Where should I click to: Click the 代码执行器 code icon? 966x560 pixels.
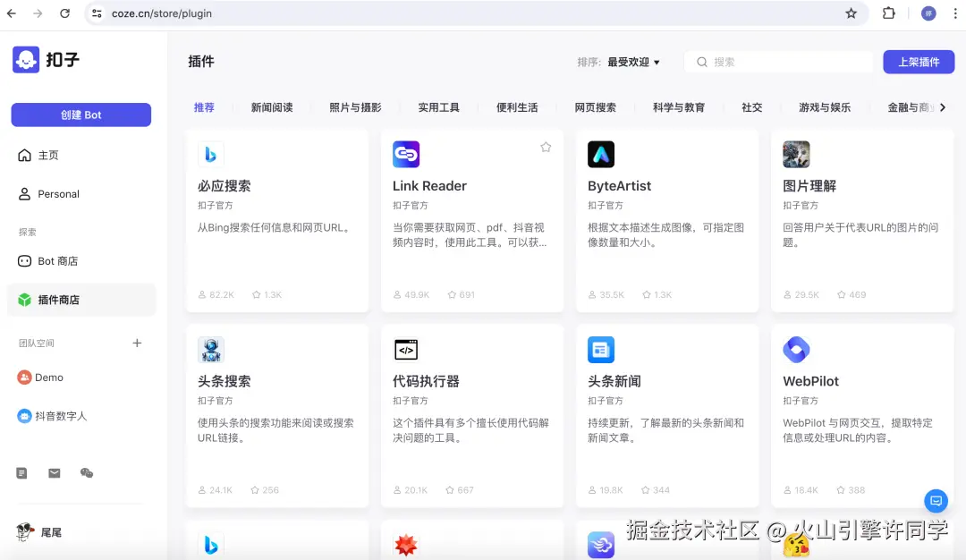(406, 349)
